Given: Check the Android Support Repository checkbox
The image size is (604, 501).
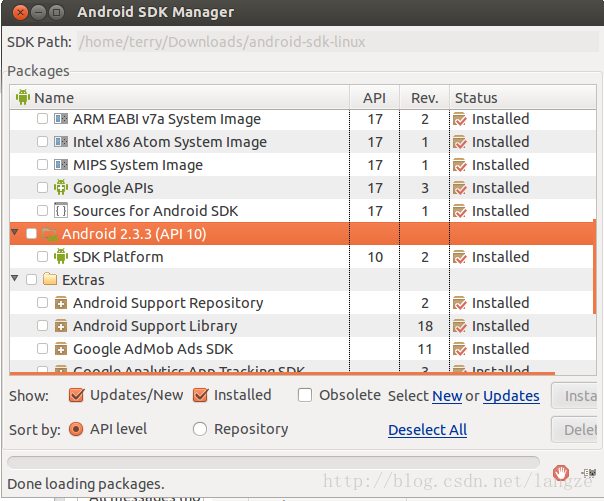Looking at the screenshot, I should coord(42,303).
